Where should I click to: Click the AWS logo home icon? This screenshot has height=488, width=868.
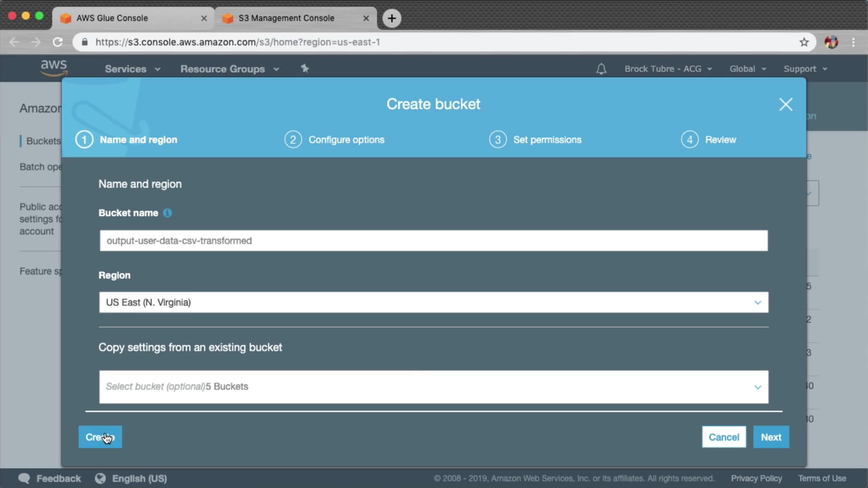point(54,68)
